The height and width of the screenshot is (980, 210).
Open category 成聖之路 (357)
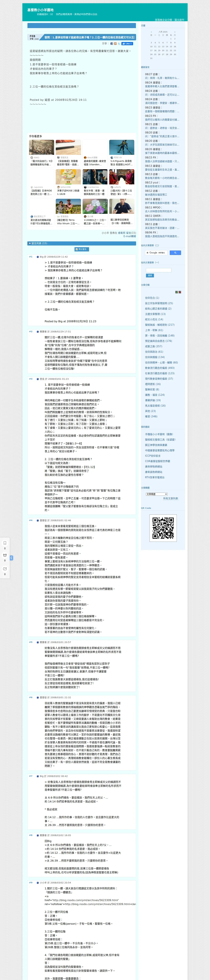(154, 346)
